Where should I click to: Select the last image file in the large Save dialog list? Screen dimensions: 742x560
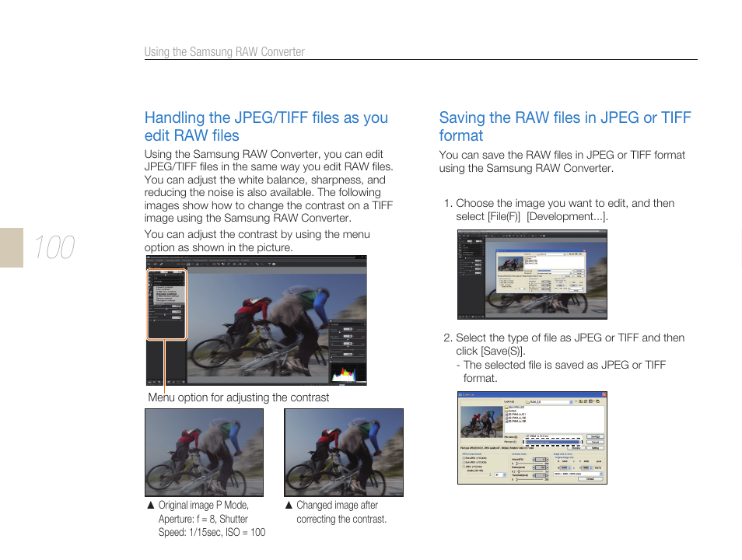click(x=516, y=422)
